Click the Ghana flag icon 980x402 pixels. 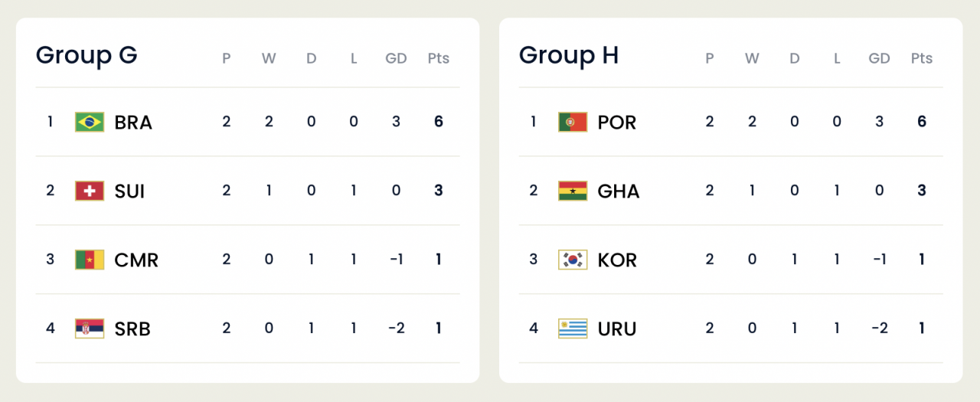click(573, 191)
